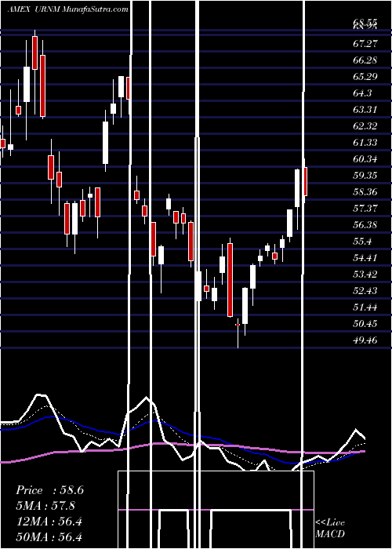The height and width of the screenshot is (549, 392).
Task: Click the 50.45 price axis label
Action: point(365,323)
